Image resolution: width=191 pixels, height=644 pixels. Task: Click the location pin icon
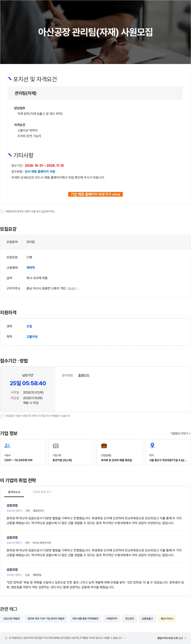pyautogui.click(x=152, y=445)
